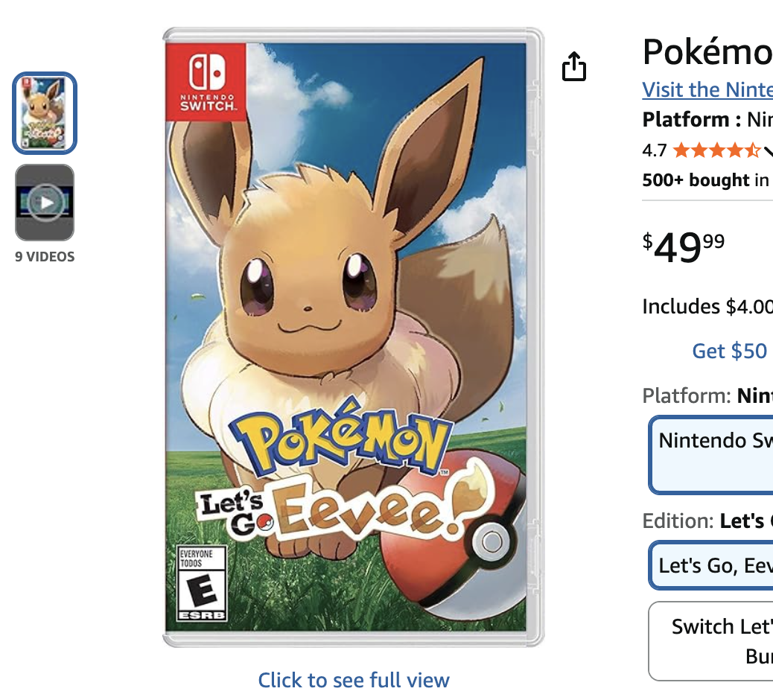This screenshot has width=773, height=700.
Task: Click the 4.7 star rating stars
Action: pyautogui.click(x=717, y=150)
